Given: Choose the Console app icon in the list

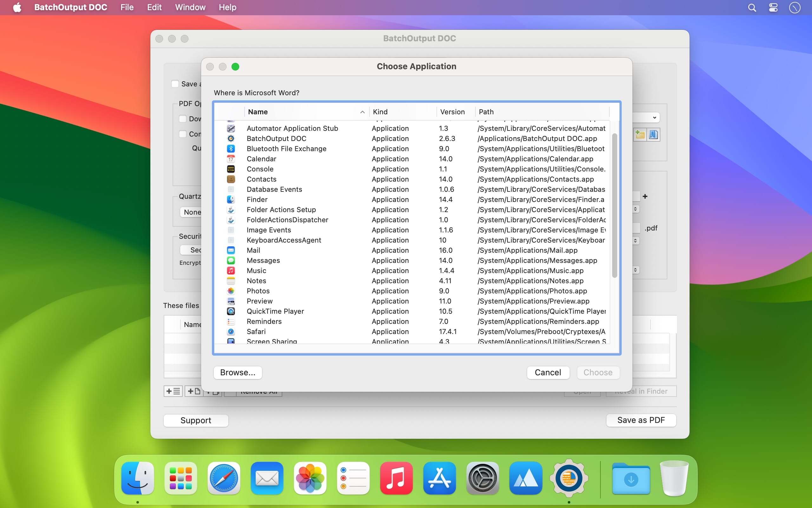Looking at the screenshot, I should pyautogui.click(x=231, y=169).
